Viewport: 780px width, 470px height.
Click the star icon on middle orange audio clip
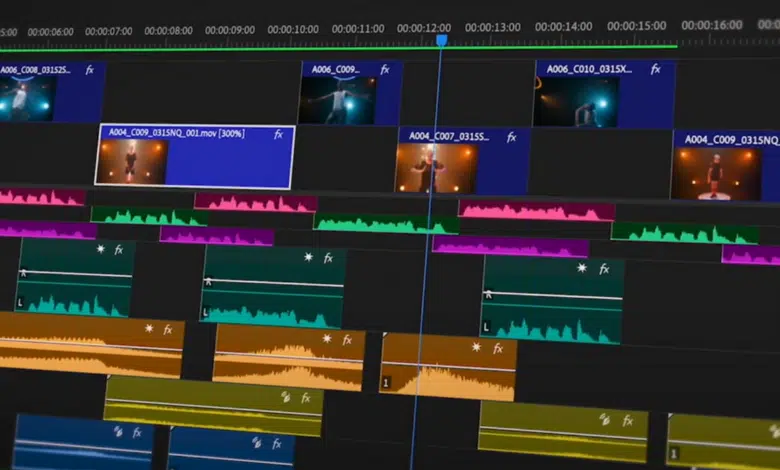tap(327, 339)
